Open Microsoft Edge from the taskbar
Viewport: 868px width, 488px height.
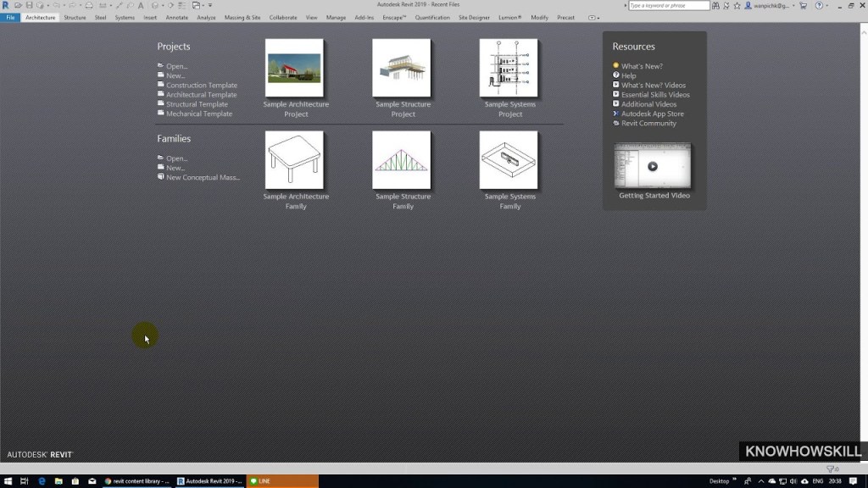click(x=42, y=481)
